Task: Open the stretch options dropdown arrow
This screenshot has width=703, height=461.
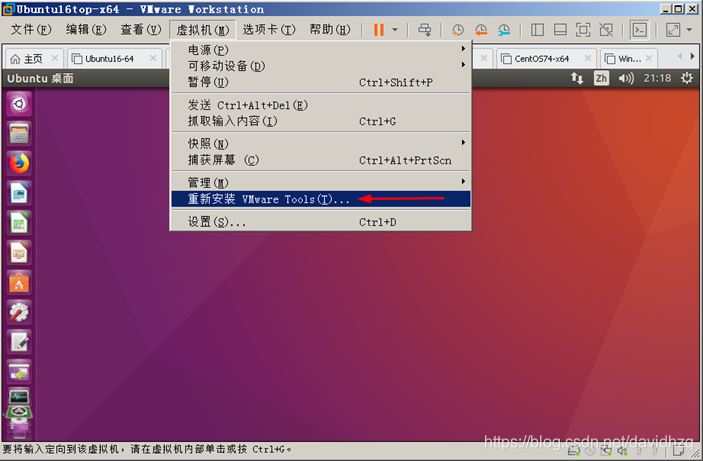Action: [689, 30]
